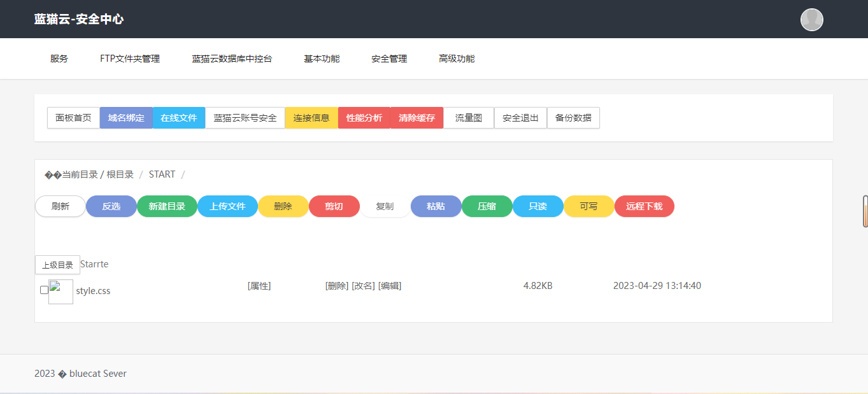Open the 蓝猫云数据库中控台 menu
The height and width of the screenshot is (394, 868).
[232, 59]
